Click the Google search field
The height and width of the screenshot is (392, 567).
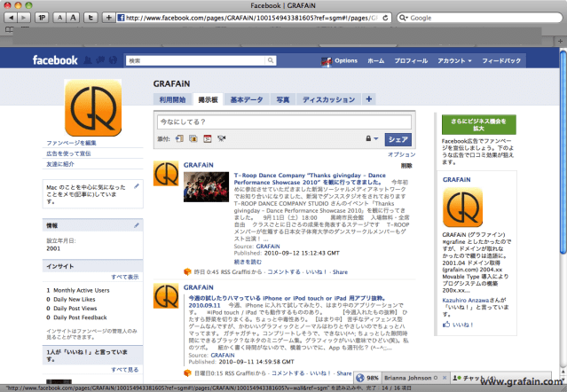pos(479,18)
